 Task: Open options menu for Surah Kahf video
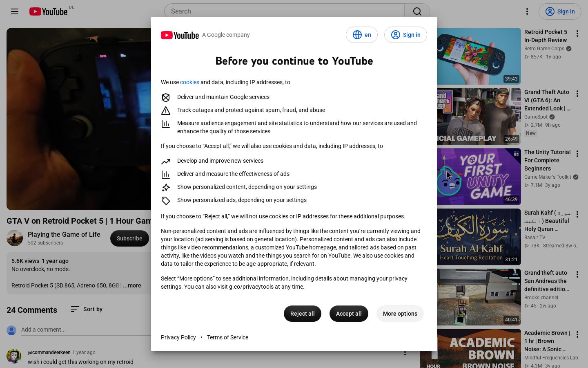coord(577,214)
